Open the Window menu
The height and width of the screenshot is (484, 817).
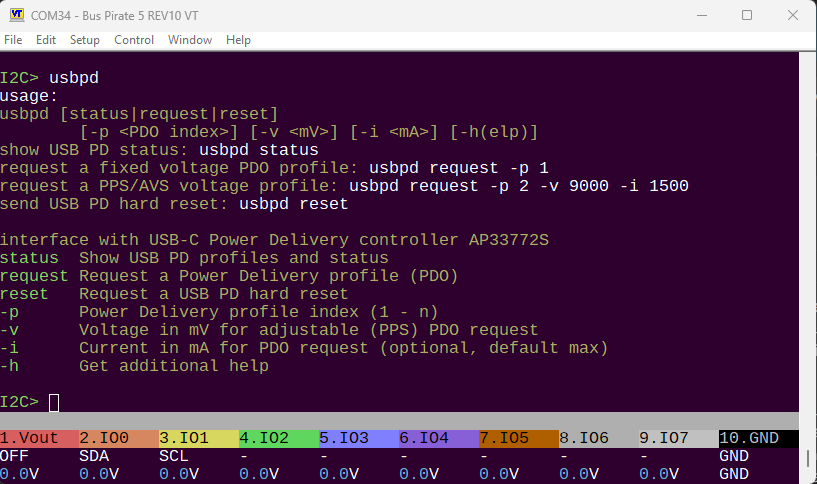(190, 40)
